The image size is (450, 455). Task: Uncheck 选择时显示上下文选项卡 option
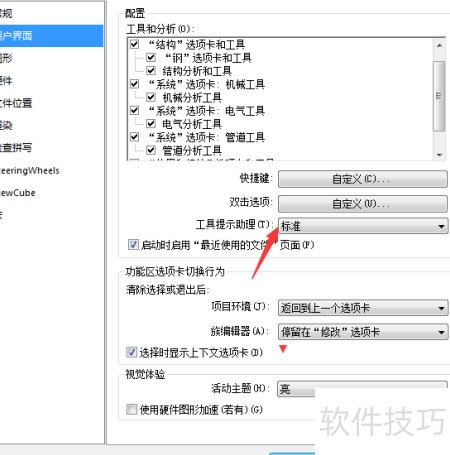[x=131, y=352]
